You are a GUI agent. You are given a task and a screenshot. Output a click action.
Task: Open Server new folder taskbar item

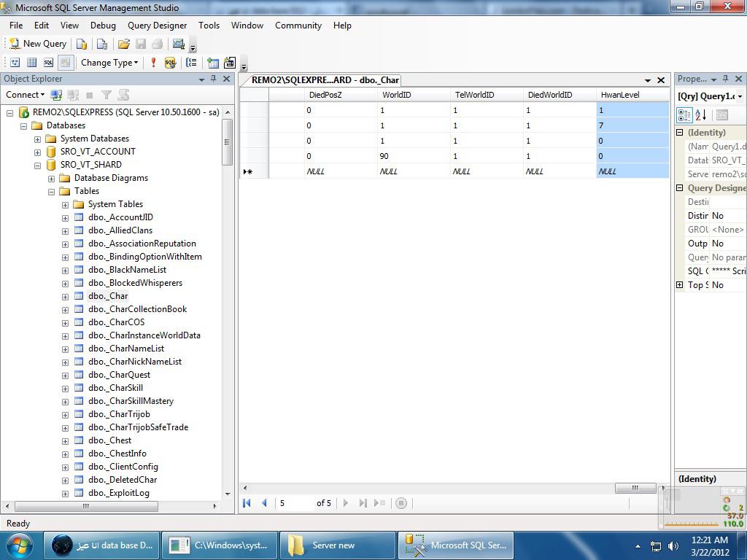pos(337,545)
